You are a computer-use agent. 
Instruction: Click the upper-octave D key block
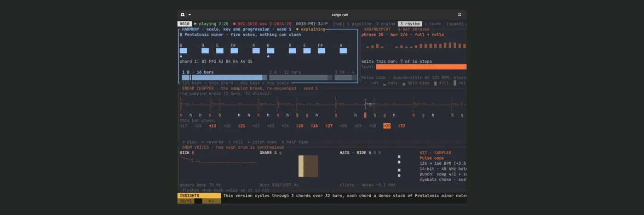293,51
